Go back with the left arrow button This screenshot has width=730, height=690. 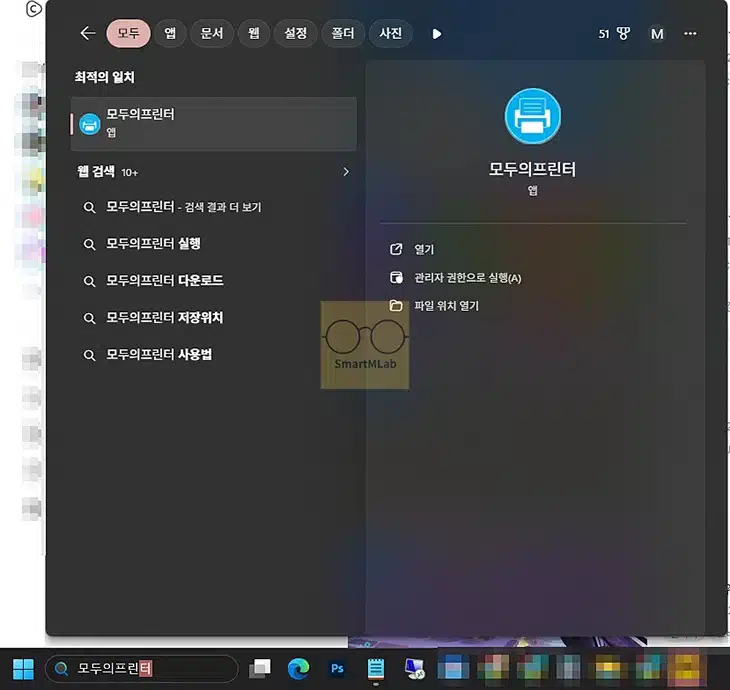[x=88, y=33]
